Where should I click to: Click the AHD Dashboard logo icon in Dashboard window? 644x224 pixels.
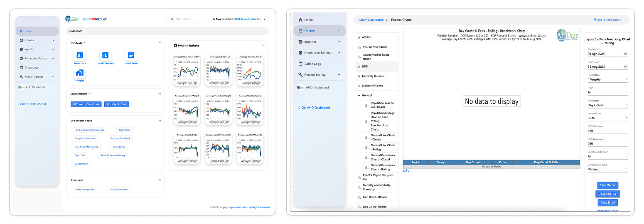click(22, 87)
